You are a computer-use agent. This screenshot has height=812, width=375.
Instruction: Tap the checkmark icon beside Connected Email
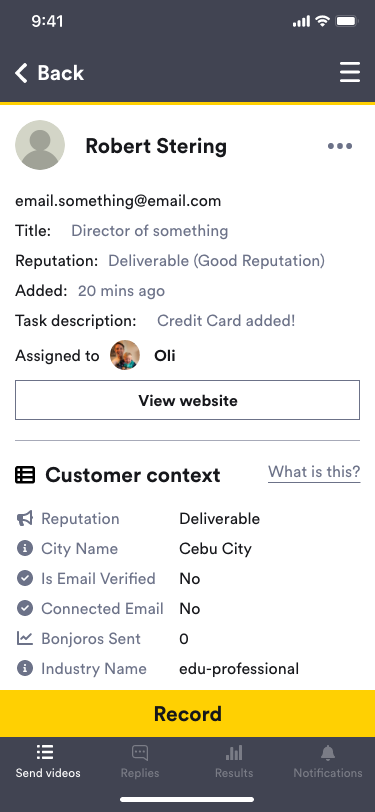click(x=25, y=608)
